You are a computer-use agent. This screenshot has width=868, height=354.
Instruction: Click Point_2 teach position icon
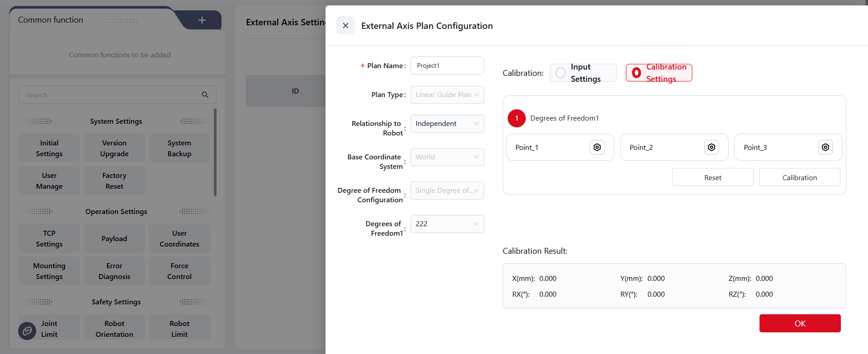[x=711, y=147]
